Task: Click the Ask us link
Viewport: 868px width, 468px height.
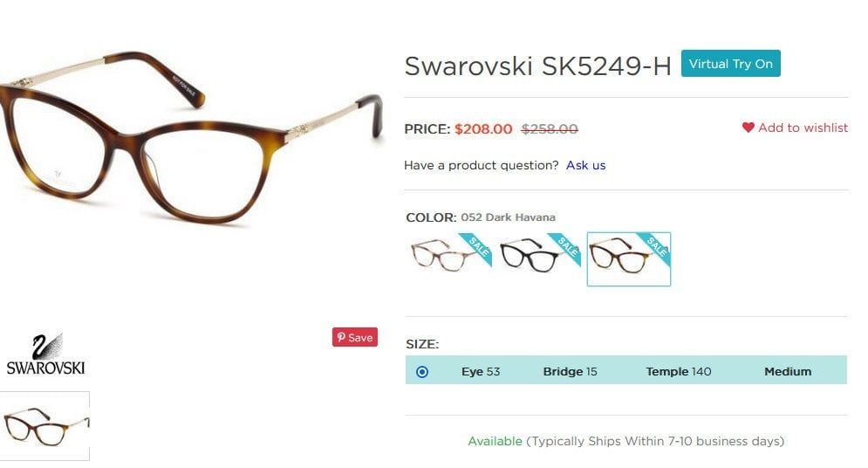Action: pos(585,165)
